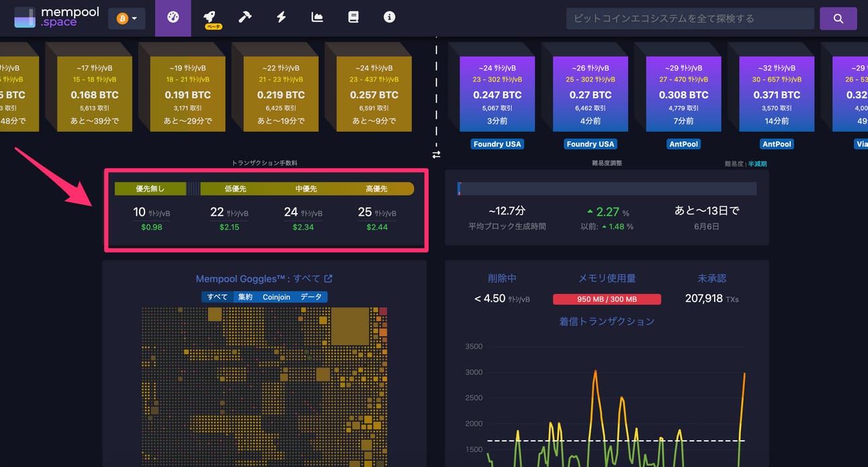Open the documentation book icon
Screen dimensions: 868x467
pyautogui.click(x=353, y=17)
